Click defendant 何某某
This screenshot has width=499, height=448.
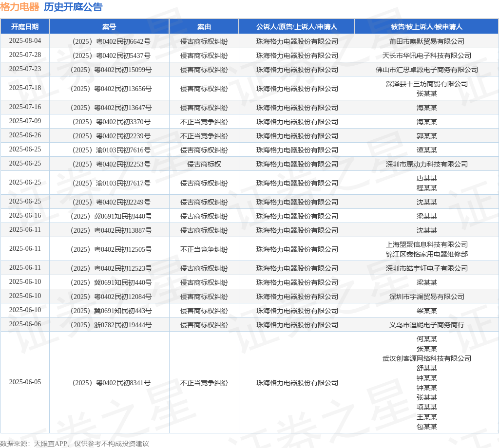426,339
